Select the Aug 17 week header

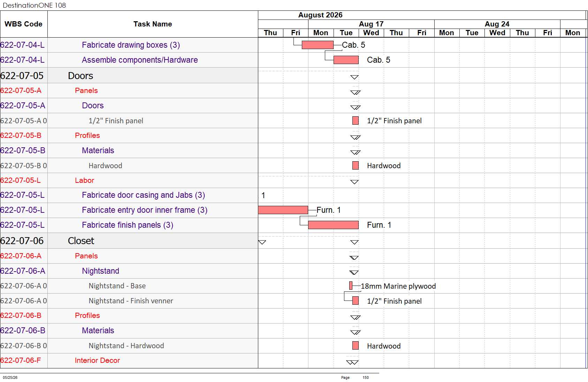click(371, 24)
